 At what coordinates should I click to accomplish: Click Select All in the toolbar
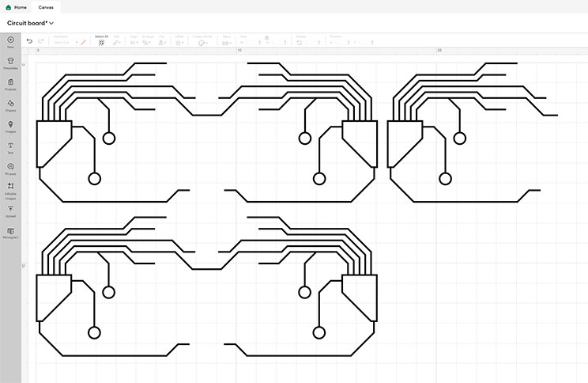(x=101, y=40)
